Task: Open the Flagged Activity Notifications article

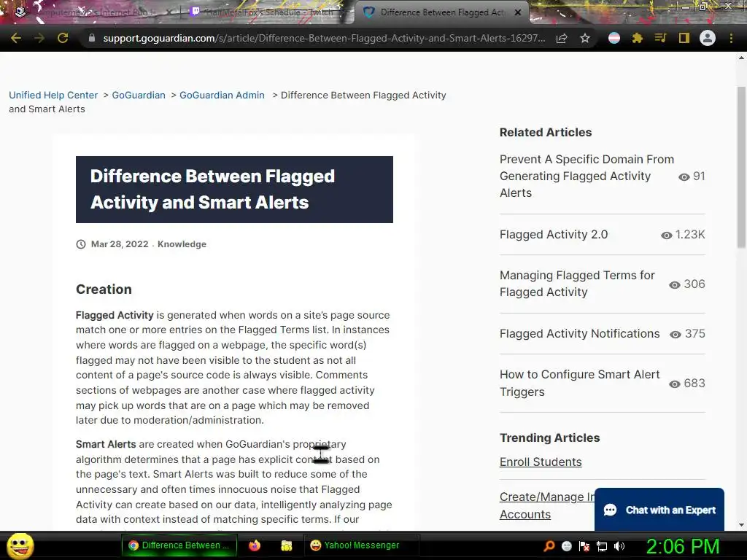Action: point(579,334)
